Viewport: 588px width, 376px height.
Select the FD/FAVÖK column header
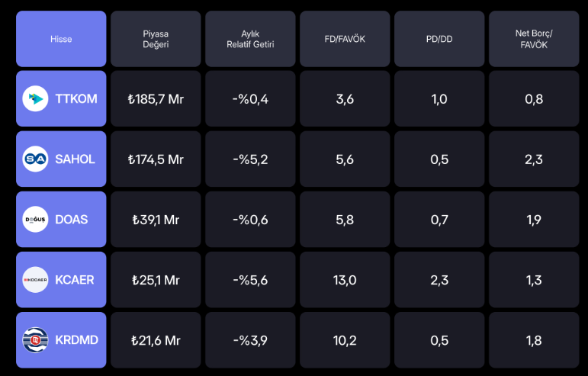coord(345,39)
